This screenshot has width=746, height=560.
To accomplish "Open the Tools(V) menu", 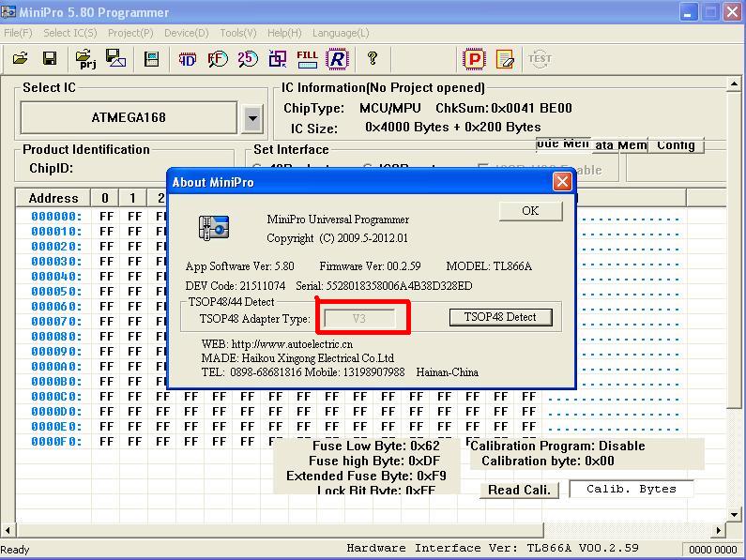I will tap(238, 33).
